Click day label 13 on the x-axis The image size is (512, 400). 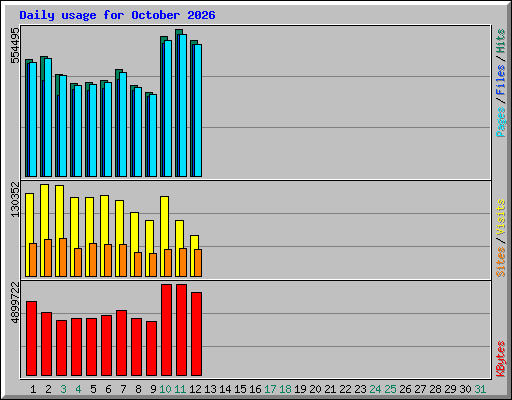(x=210, y=389)
